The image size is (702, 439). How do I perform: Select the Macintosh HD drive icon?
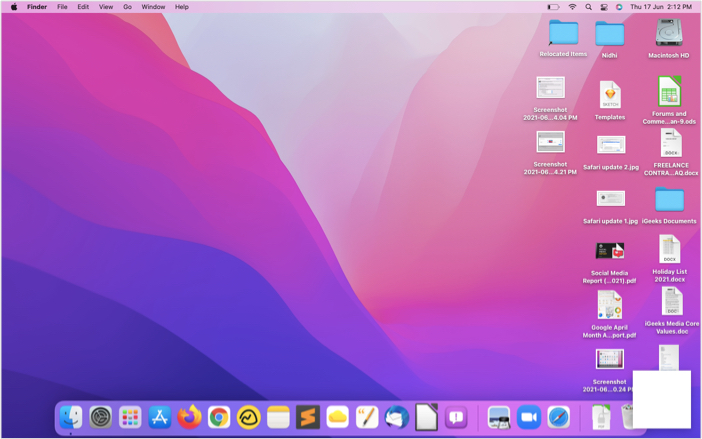[x=669, y=34]
